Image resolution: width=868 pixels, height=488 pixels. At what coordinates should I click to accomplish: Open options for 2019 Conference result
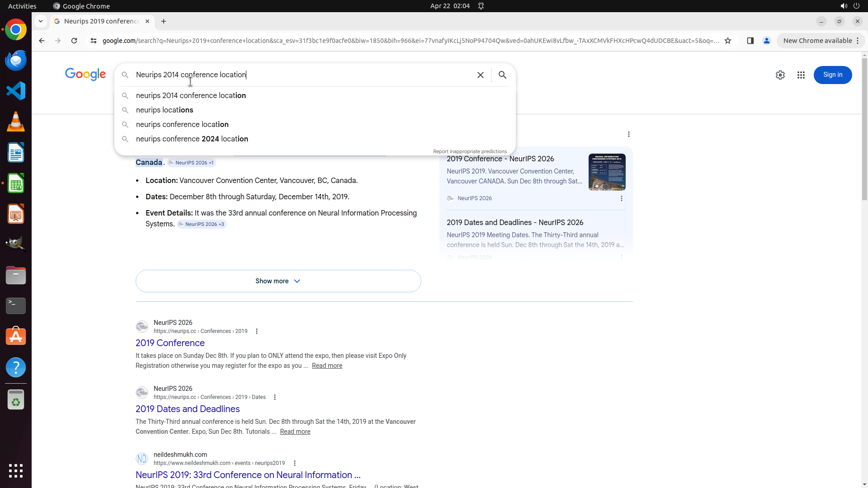click(257, 331)
